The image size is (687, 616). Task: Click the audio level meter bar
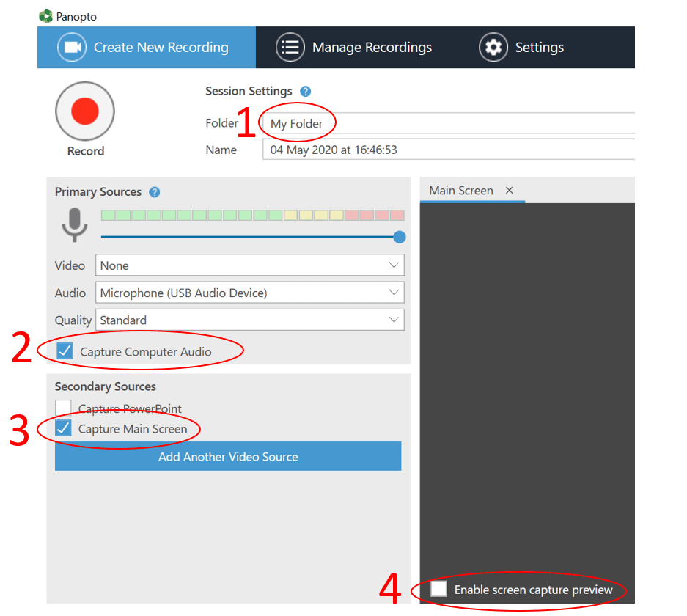coord(252,215)
